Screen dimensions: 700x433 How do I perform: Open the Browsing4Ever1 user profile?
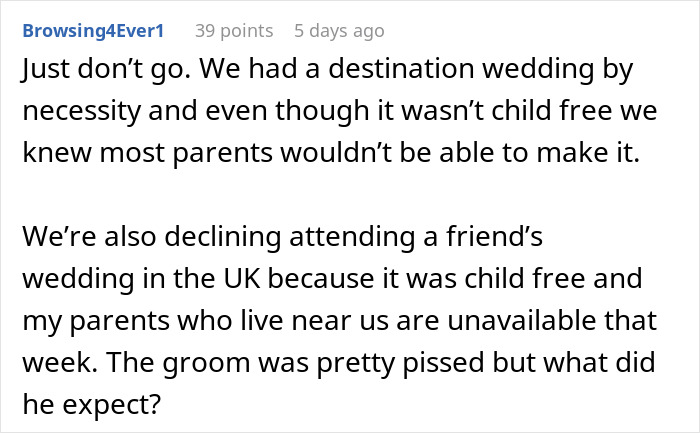click(95, 32)
